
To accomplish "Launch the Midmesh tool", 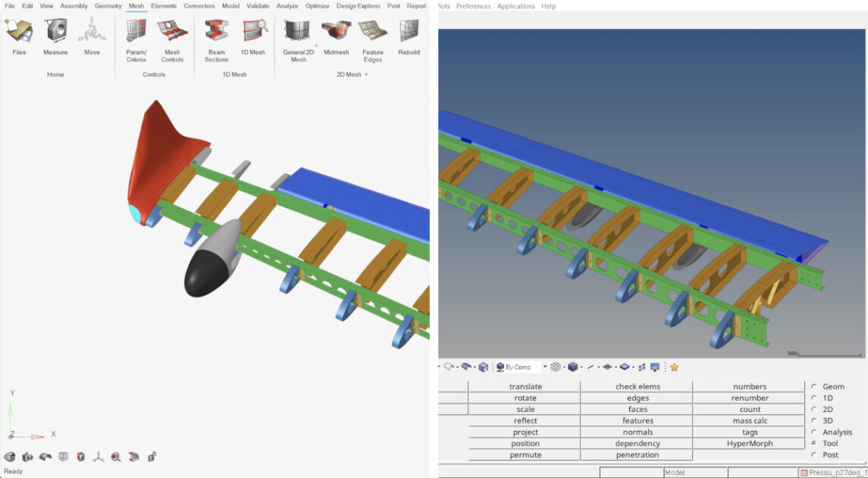I will click(x=336, y=32).
